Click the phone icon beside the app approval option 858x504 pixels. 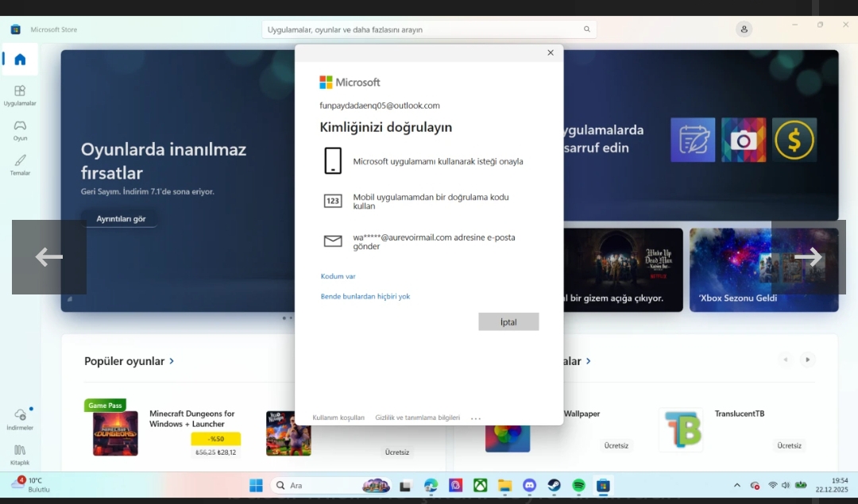pos(333,160)
